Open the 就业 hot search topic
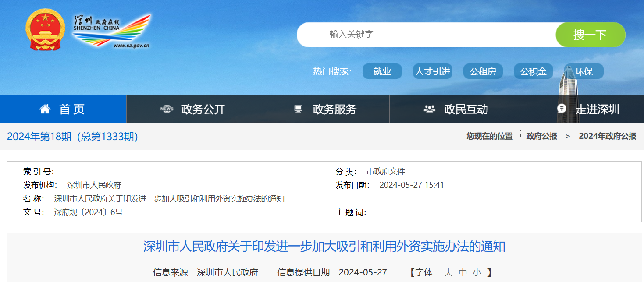 [x=382, y=71]
